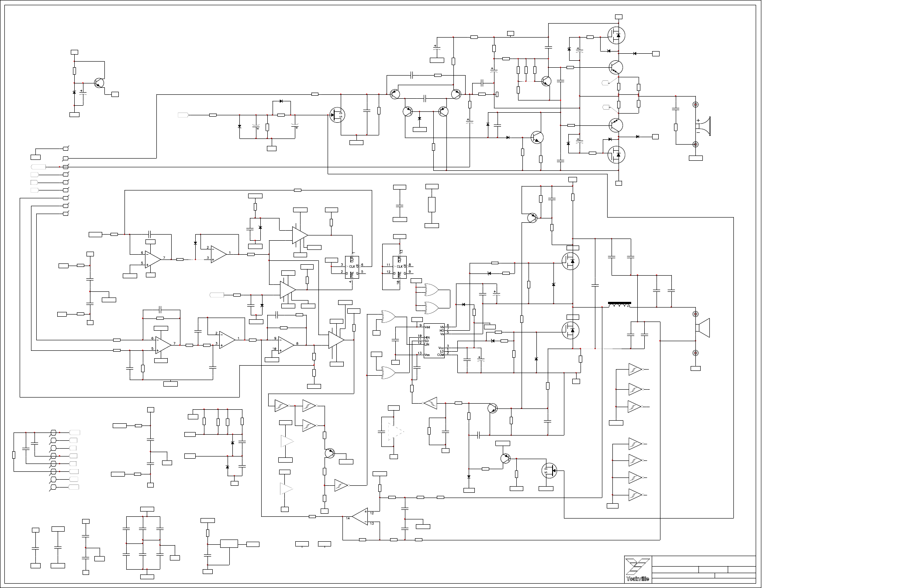
Task: Click the low-side MOSFET driven by LO
Action: (570, 331)
